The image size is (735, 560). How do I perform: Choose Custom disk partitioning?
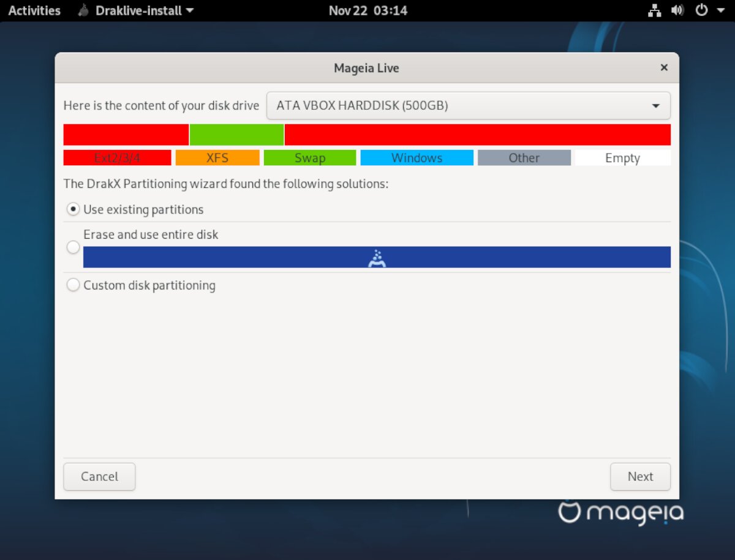pos(73,285)
